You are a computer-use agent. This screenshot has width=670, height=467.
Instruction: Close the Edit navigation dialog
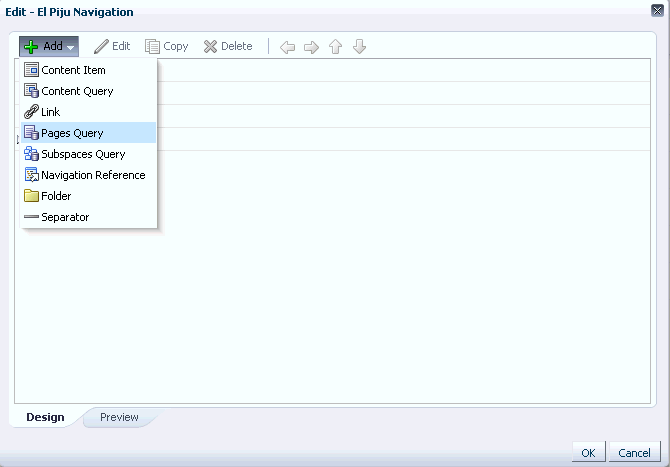coord(657,10)
